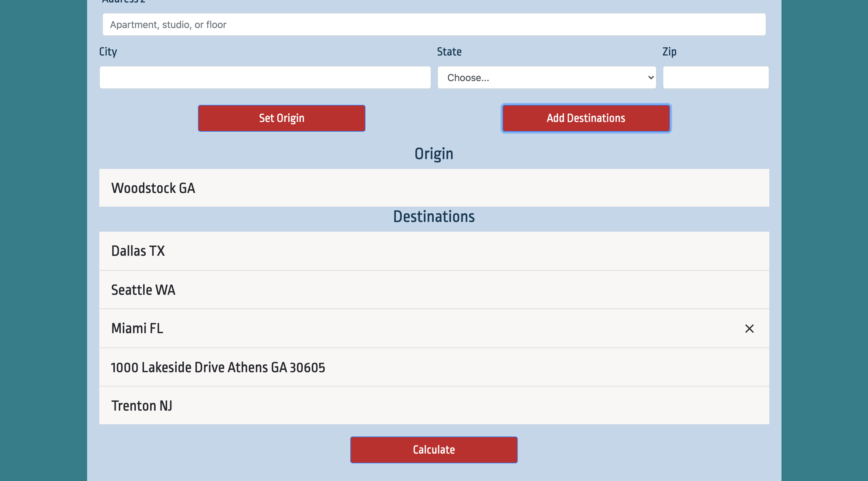868x481 pixels.
Task: Open the State dropdown
Action: 547,78
